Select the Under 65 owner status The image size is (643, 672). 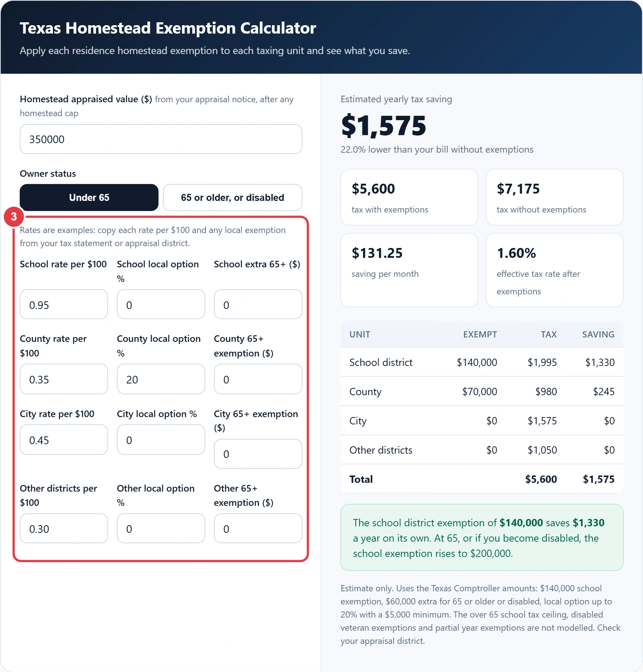click(x=89, y=198)
